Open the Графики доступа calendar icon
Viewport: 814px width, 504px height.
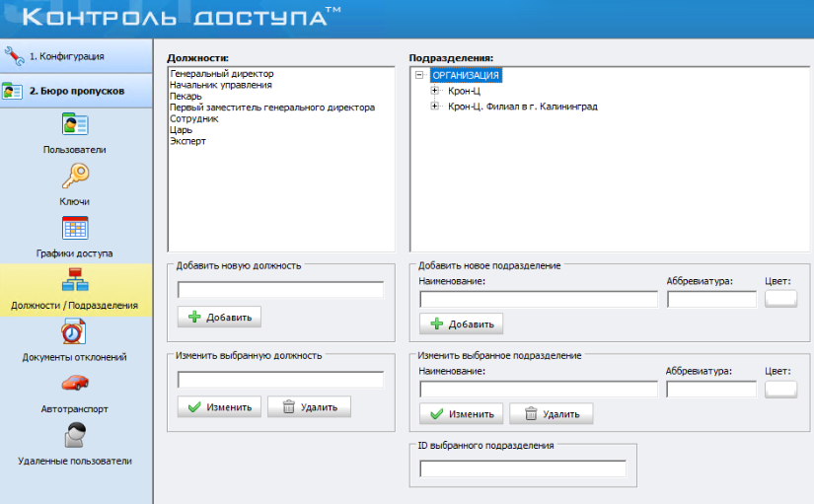point(75,228)
